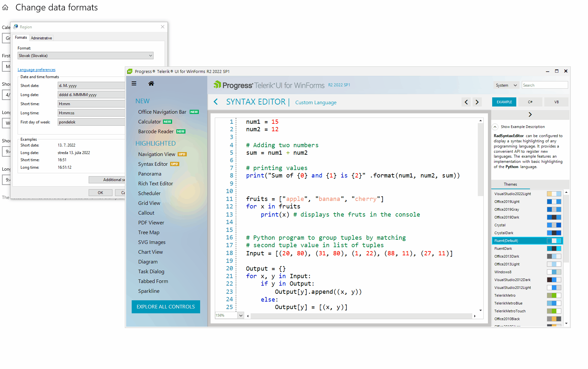Focus the Search box in Telerik header
The width and height of the screenshot is (588, 369).
coord(545,85)
